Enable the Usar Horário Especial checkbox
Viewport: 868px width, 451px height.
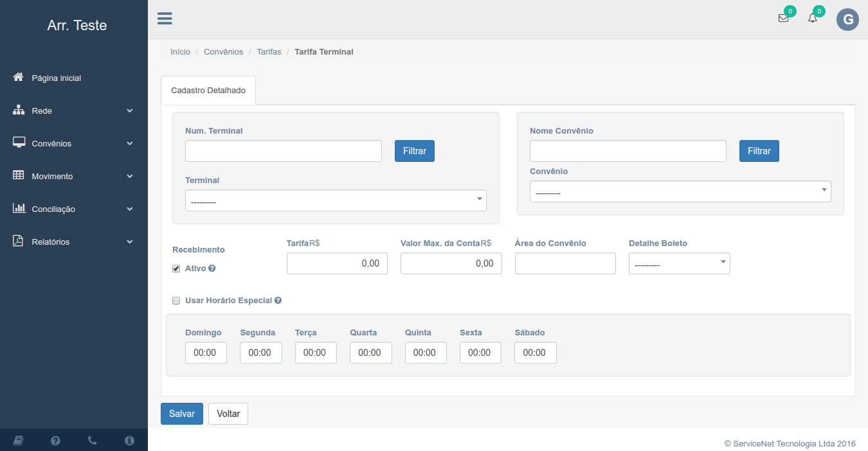tap(176, 301)
